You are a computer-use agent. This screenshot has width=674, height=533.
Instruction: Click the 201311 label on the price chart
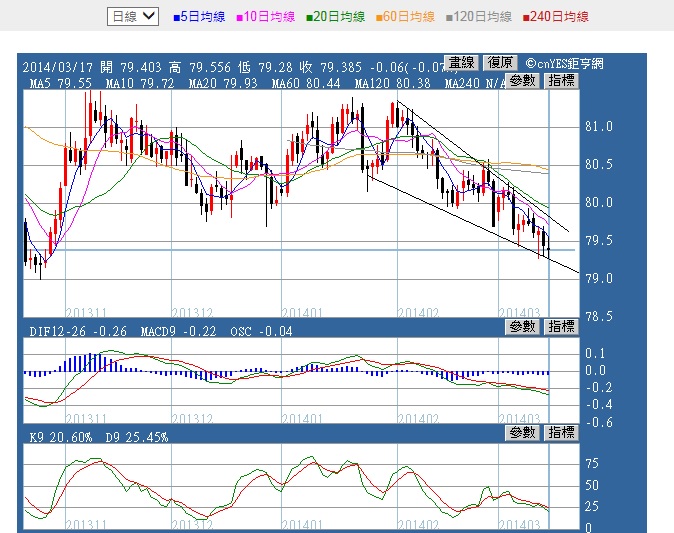86,312
